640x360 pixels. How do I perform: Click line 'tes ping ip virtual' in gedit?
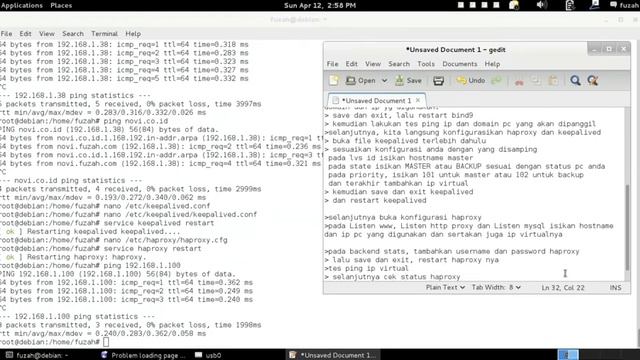(x=367, y=268)
